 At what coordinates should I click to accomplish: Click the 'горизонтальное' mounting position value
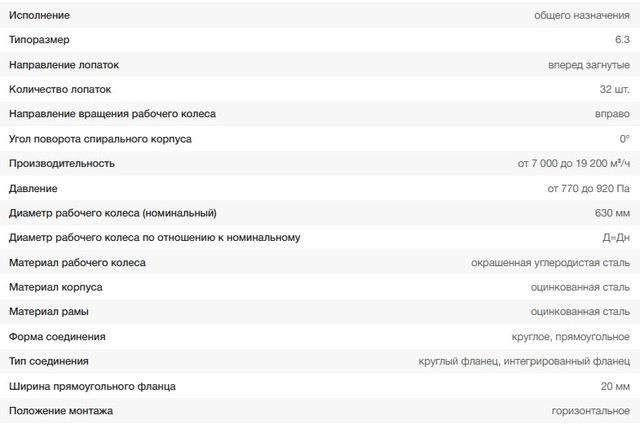pyautogui.click(x=590, y=411)
